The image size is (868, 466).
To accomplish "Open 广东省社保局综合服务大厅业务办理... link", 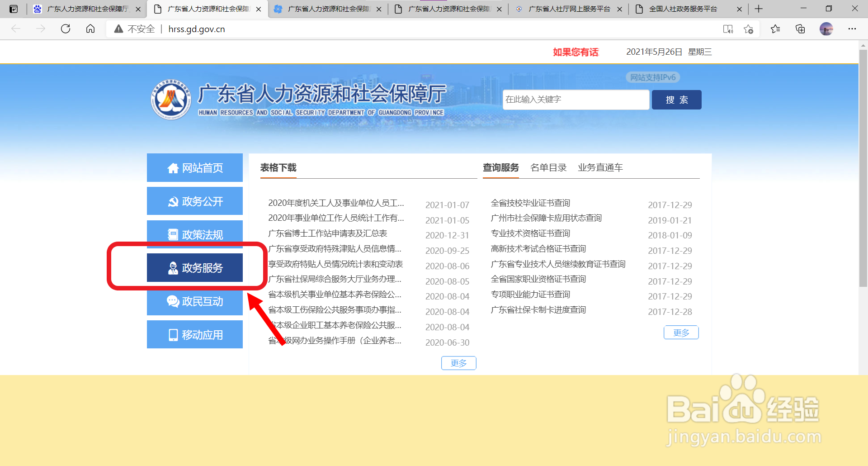I will pos(335,279).
